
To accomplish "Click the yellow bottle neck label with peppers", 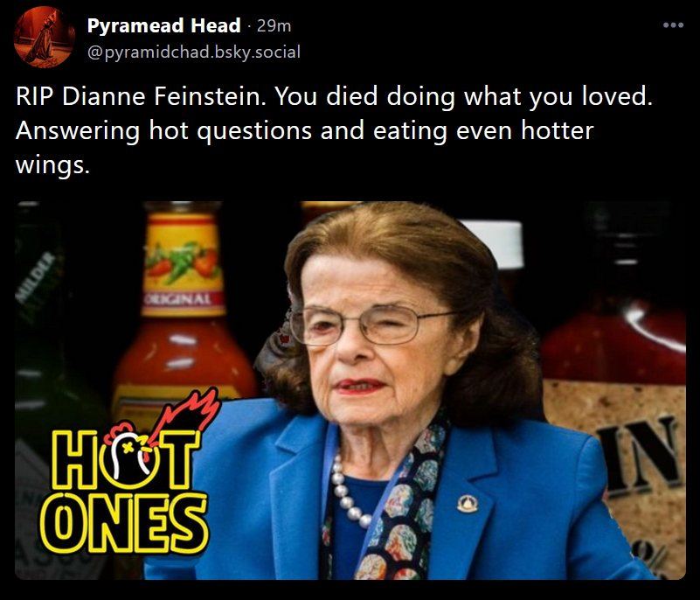I will (182, 254).
